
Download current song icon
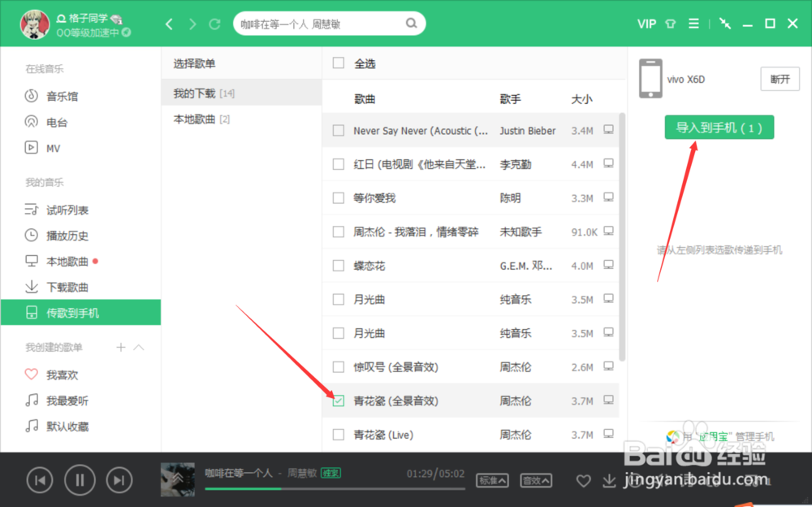(x=610, y=481)
